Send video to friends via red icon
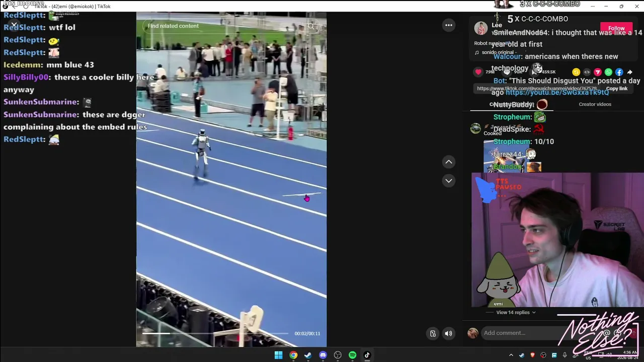 [598, 72]
